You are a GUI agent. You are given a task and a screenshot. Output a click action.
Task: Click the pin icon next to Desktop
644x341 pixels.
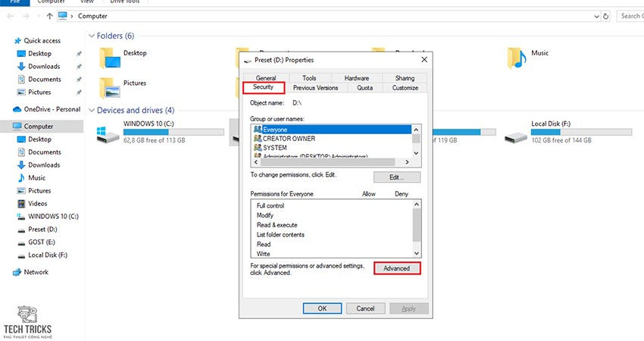(79, 54)
